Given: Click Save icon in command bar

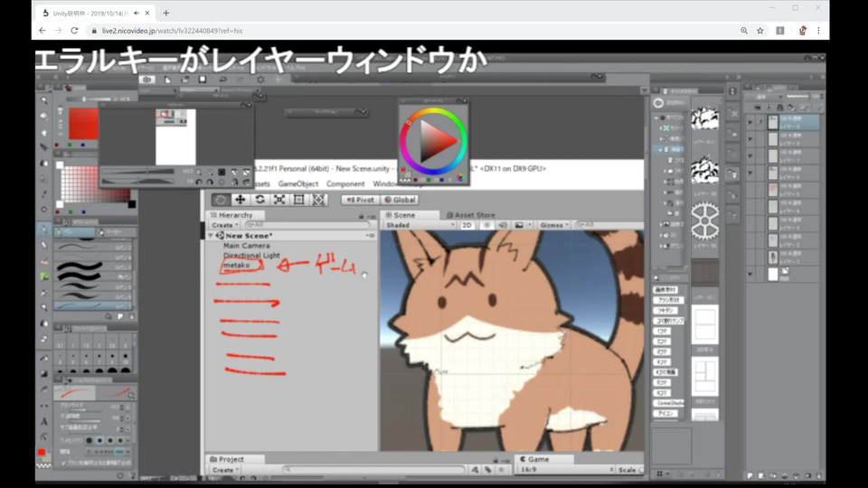Looking at the screenshot, I should (202, 80).
